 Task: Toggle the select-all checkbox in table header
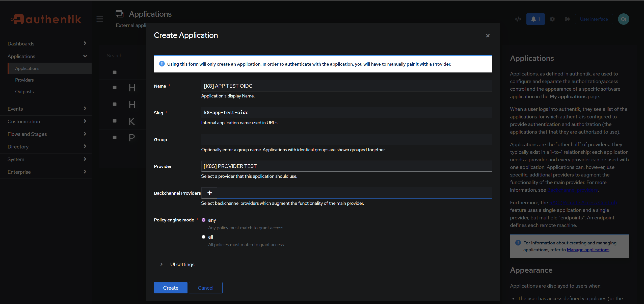(115, 72)
